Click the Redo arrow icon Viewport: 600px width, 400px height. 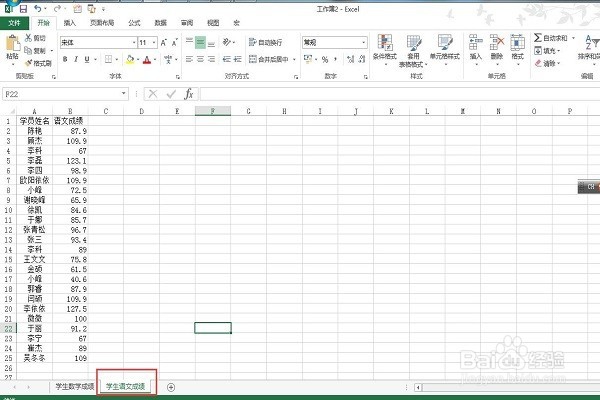pos(57,8)
